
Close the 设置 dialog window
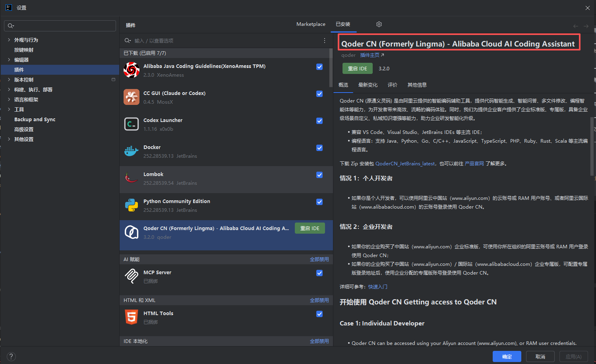588,8
